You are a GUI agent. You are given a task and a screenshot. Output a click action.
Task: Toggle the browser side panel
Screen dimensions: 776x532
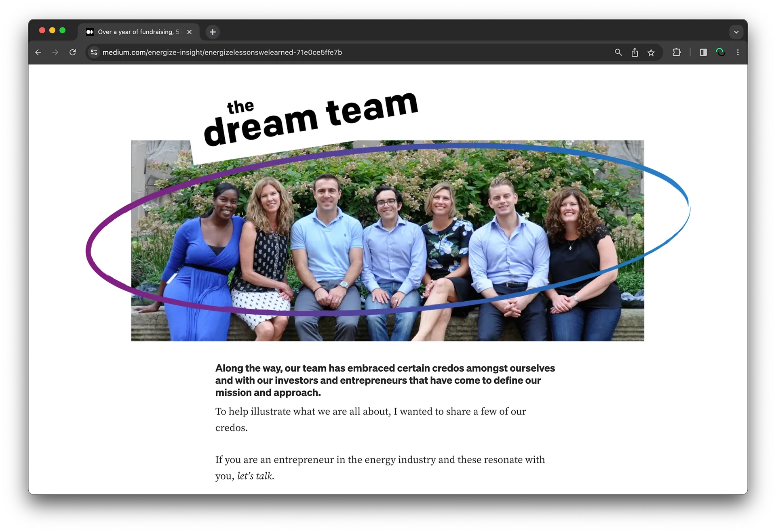[x=703, y=53]
